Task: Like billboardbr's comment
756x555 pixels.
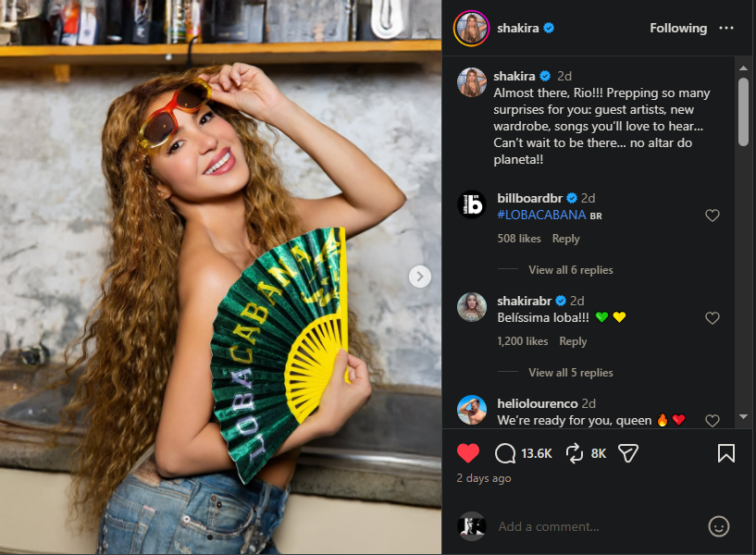Action: tap(713, 216)
